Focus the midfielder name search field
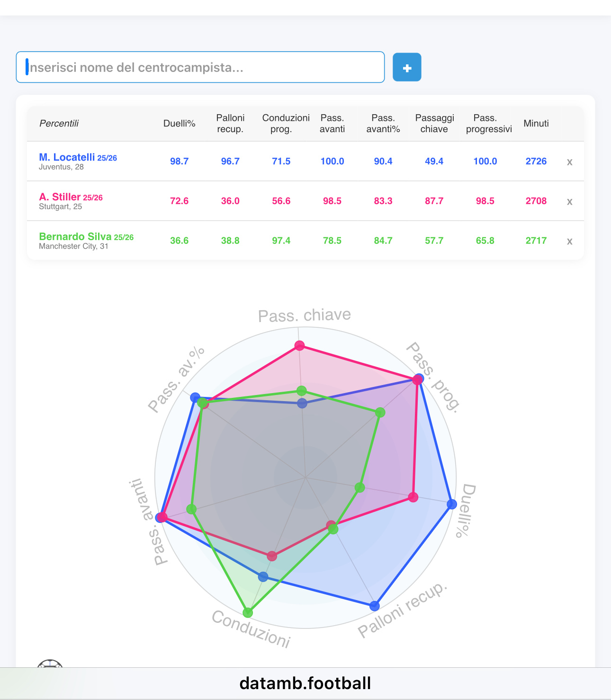Viewport: 611px width, 700px height. coord(200,67)
